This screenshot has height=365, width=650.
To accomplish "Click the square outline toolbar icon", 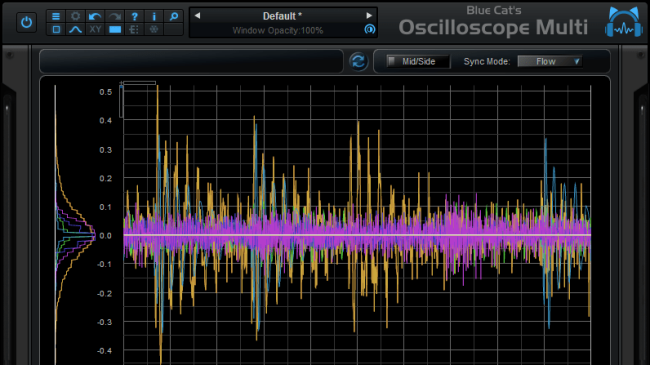I will coord(56,29).
